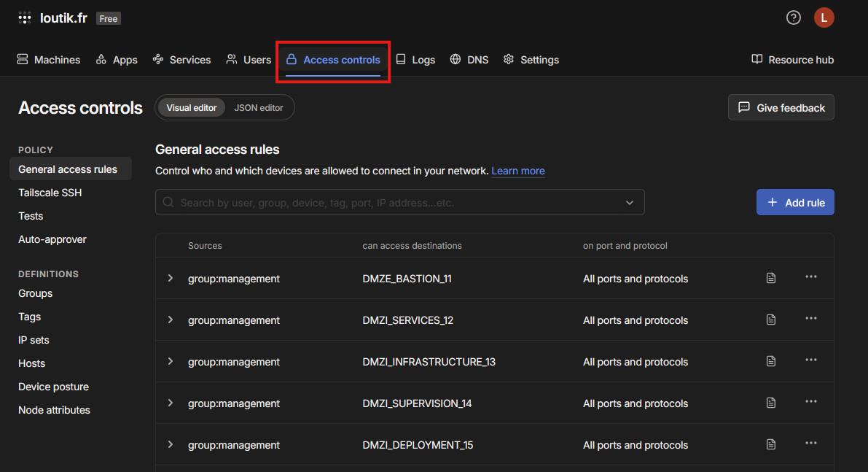The height and width of the screenshot is (472, 868).
Task: Go to the Machines tab
Action: click(49, 60)
